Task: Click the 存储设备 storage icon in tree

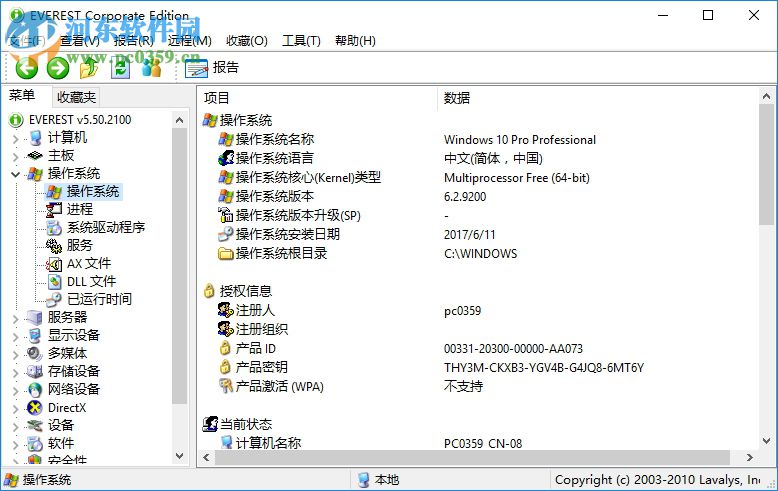Action: (x=35, y=371)
